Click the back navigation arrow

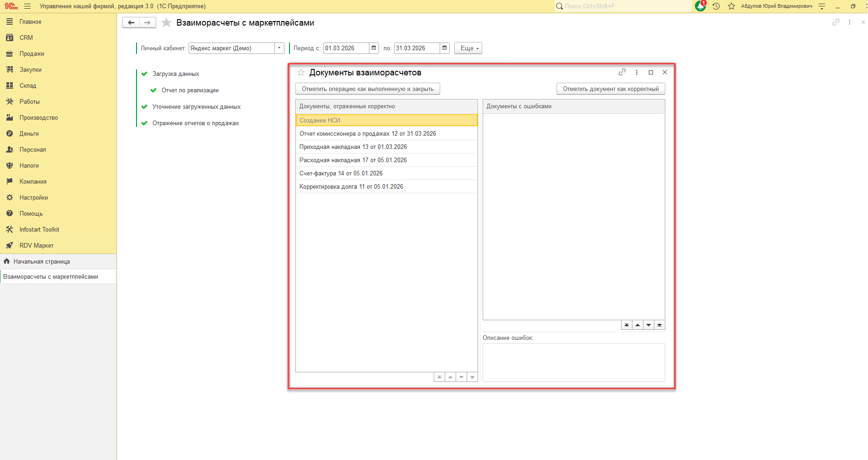[131, 22]
